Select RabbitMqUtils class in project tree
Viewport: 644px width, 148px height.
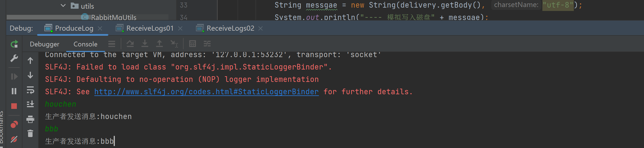click(x=113, y=17)
